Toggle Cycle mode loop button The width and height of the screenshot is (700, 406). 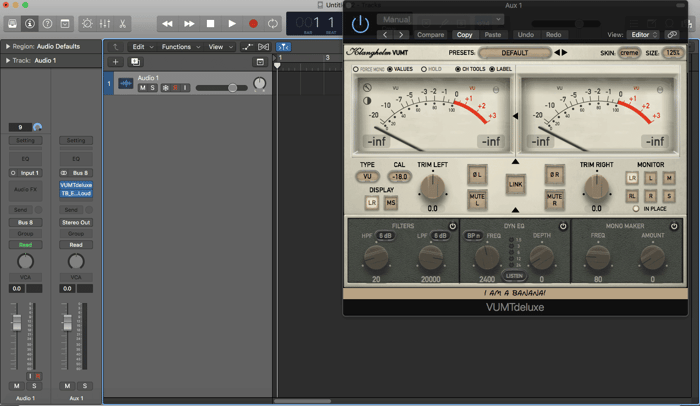272,24
